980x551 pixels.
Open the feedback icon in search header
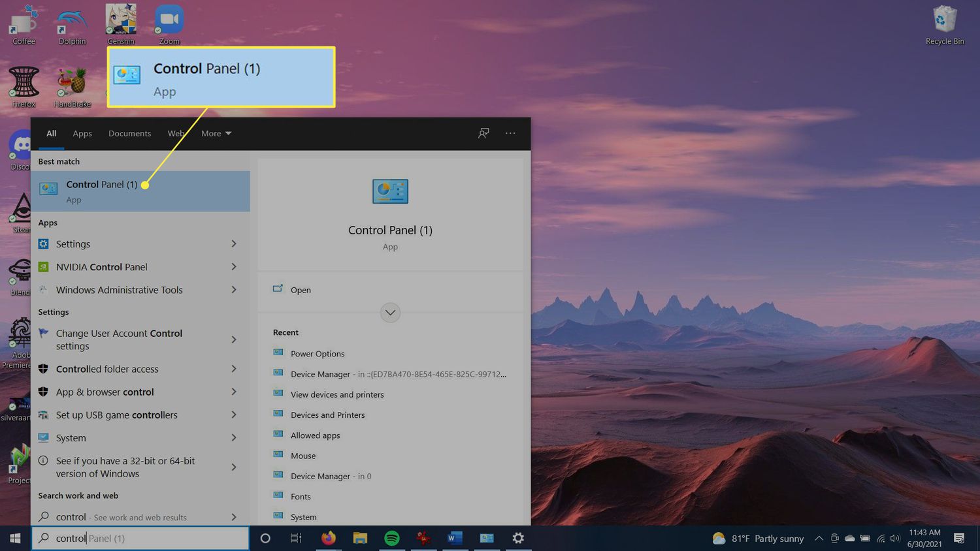coord(483,133)
